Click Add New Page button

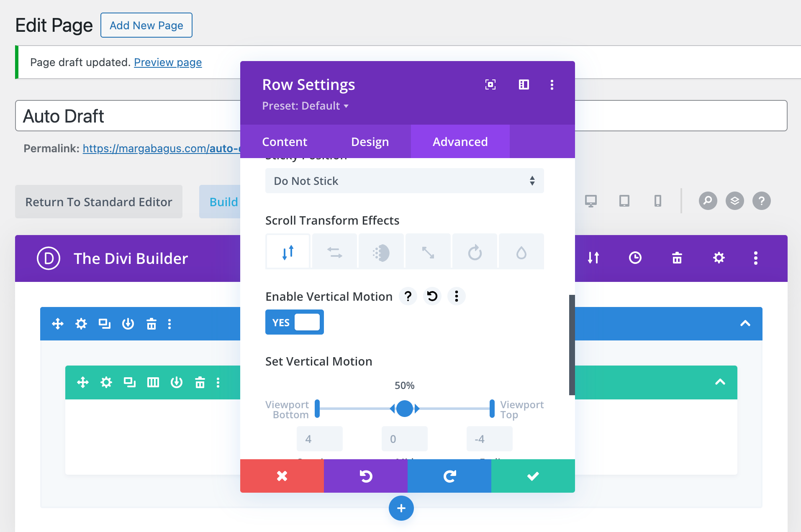click(x=146, y=25)
